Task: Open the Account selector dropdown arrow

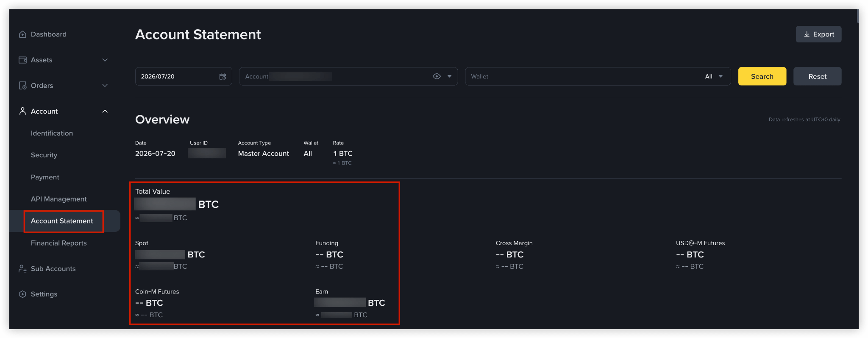Action: click(x=449, y=76)
